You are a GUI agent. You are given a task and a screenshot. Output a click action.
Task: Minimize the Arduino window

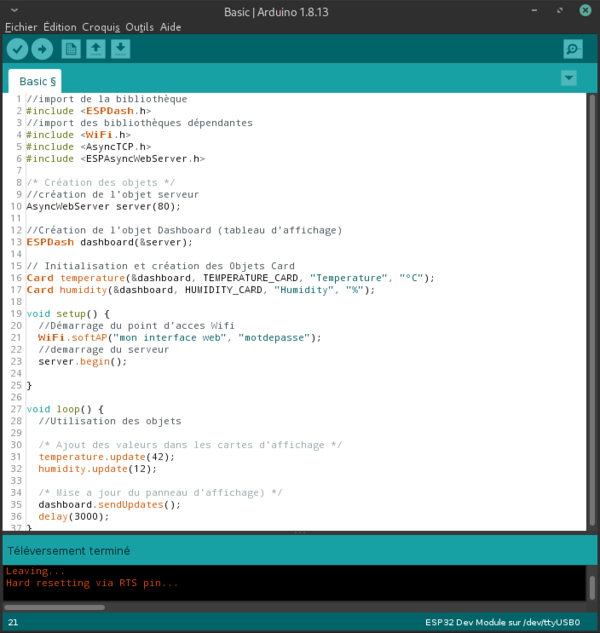point(534,10)
